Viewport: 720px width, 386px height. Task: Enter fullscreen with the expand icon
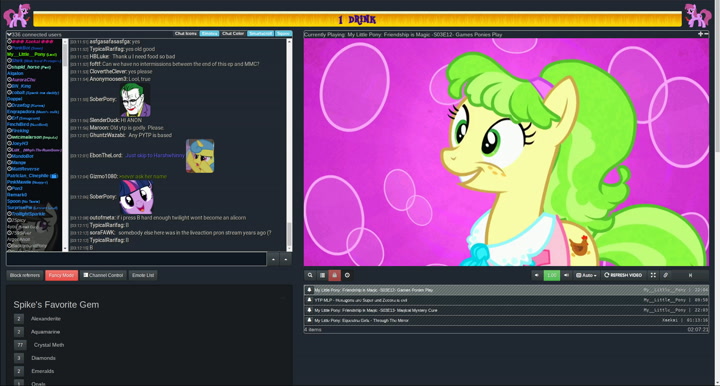(x=653, y=275)
